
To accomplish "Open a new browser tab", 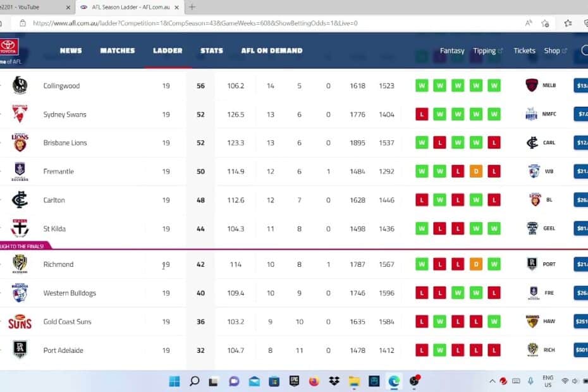I will pos(192,7).
